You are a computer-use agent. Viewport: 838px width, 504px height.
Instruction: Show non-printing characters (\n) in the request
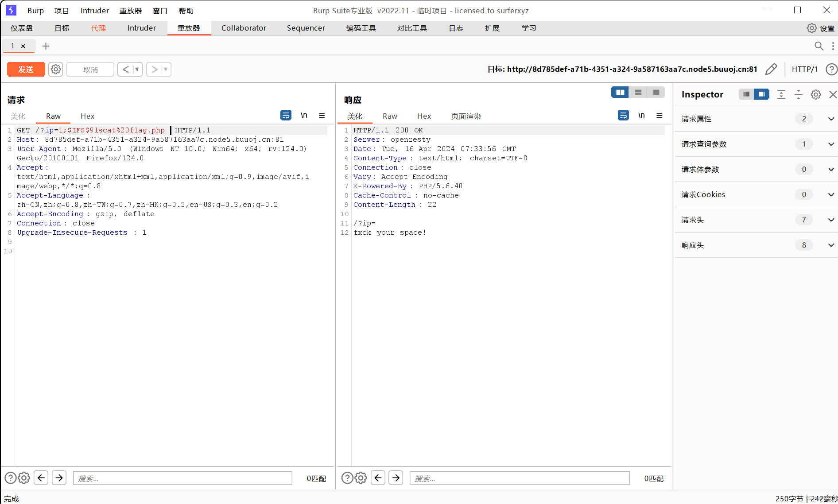coord(304,115)
